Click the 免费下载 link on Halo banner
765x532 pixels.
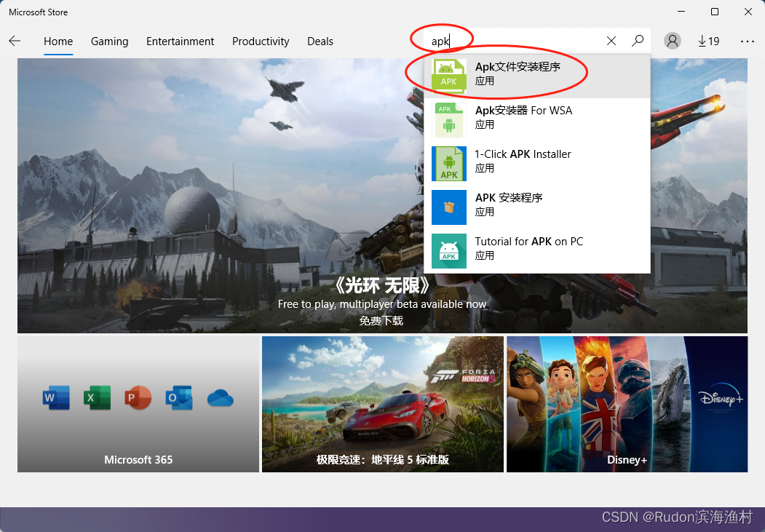click(x=381, y=321)
